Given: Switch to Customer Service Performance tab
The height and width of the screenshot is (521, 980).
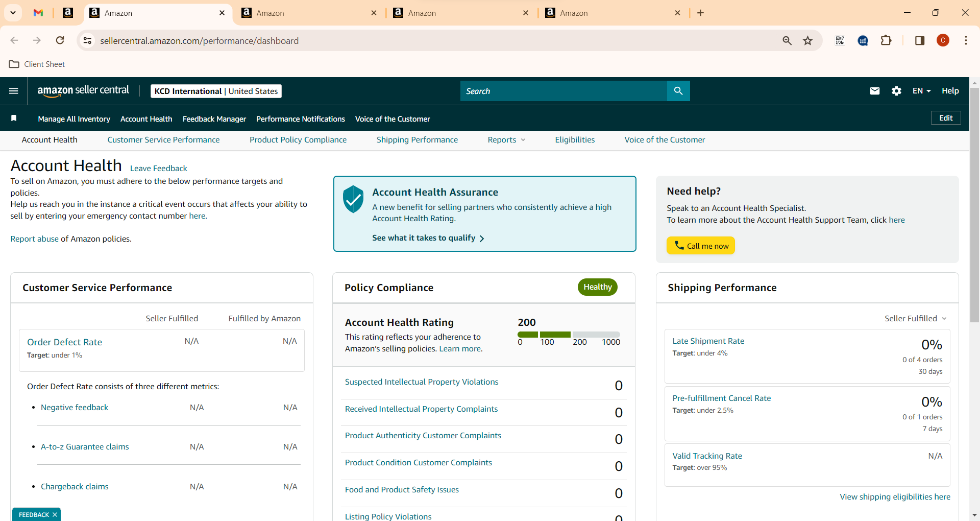Looking at the screenshot, I should (x=163, y=140).
